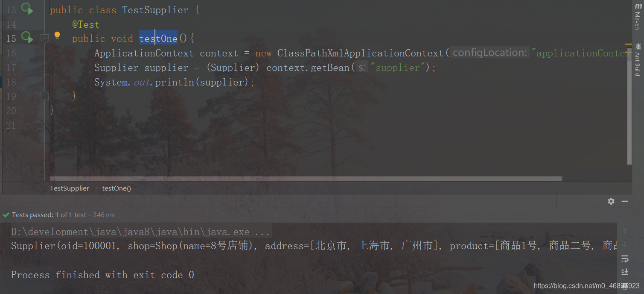Toggle scroll to end of console
Screen dimensions: 644x294
coord(625,272)
